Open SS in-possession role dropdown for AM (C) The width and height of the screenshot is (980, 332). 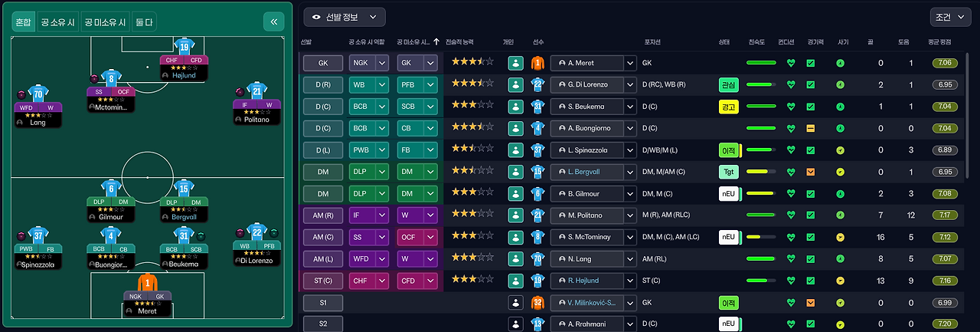370,237
